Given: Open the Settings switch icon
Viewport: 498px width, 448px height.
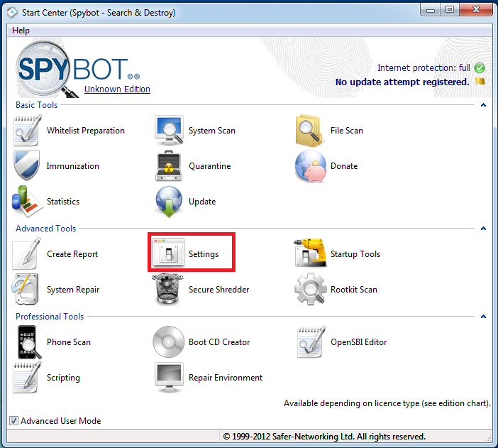Looking at the screenshot, I should pyautogui.click(x=168, y=253).
